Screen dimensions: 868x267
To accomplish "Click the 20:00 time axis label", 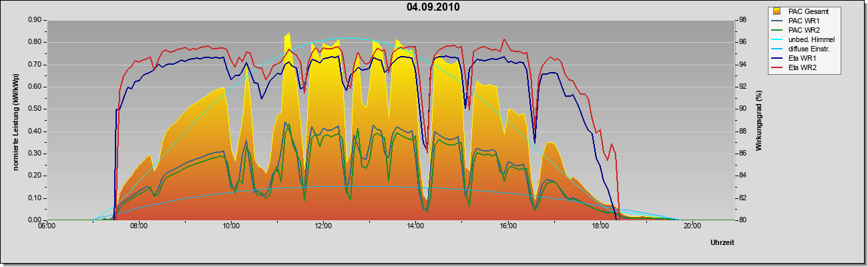I will (692, 226).
